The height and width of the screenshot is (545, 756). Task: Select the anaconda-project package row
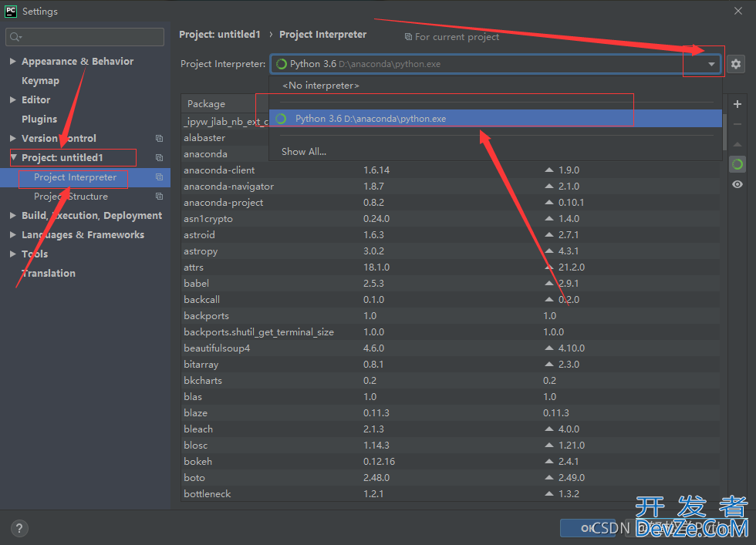(x=451, y=203)
